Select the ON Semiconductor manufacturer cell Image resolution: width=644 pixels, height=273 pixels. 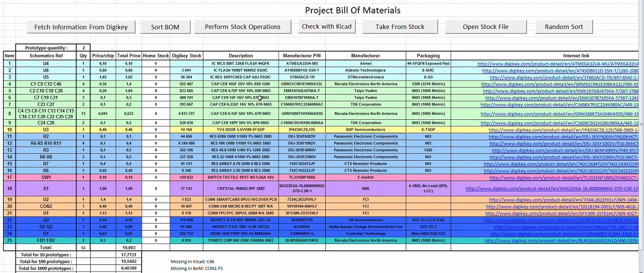(x=365, y=220)
